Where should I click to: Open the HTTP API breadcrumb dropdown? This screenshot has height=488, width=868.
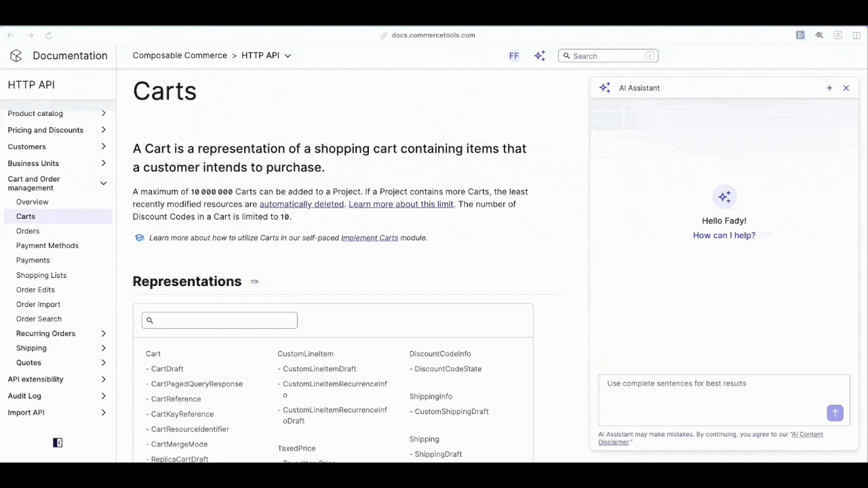267,56
